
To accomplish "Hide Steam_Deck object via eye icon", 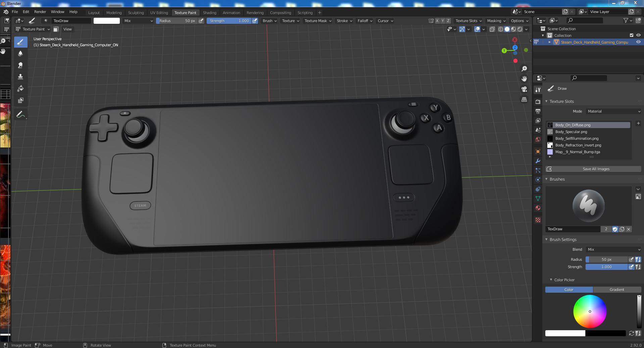I will click(638, 42).
